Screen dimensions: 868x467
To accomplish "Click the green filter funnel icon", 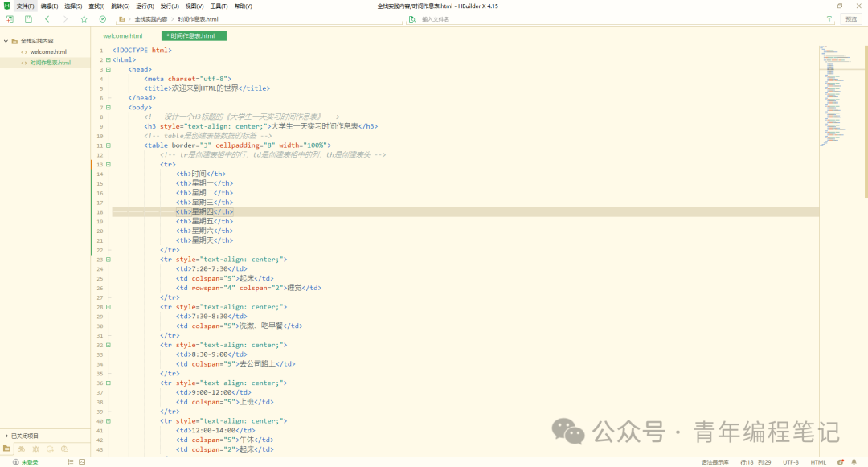I will [829, 18].
